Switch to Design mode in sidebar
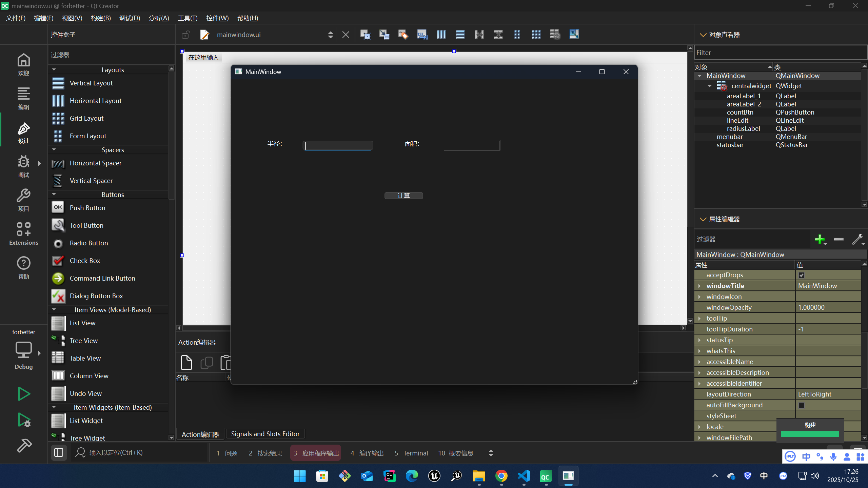This screenshot has height=488, width=868. [24, 133]
